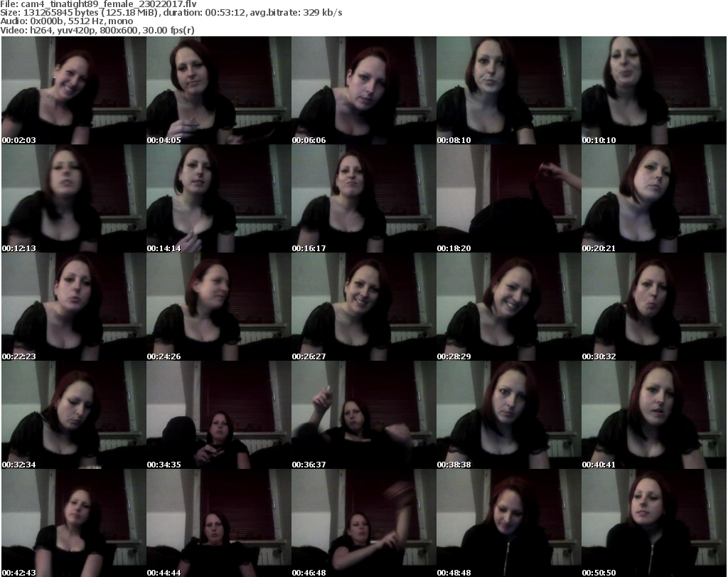Select the thumbnail stamped 00:06:06
728x577 pixels.
tap(363, 90)
